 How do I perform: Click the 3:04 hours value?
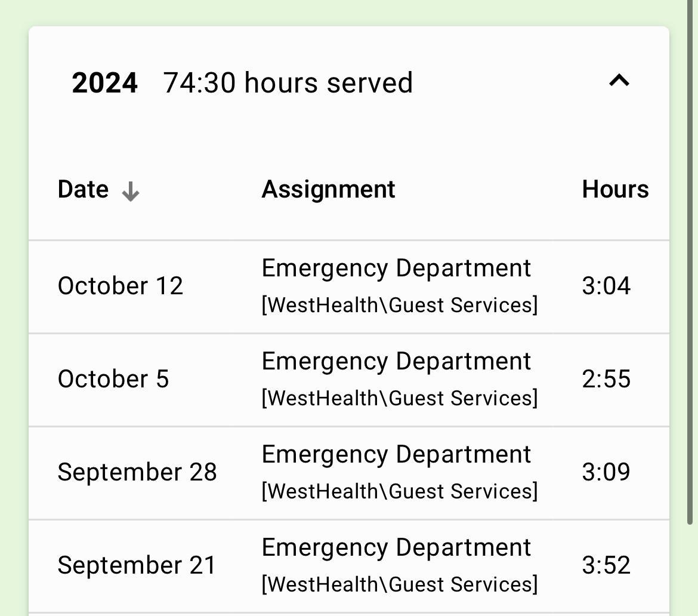[606, 286]
